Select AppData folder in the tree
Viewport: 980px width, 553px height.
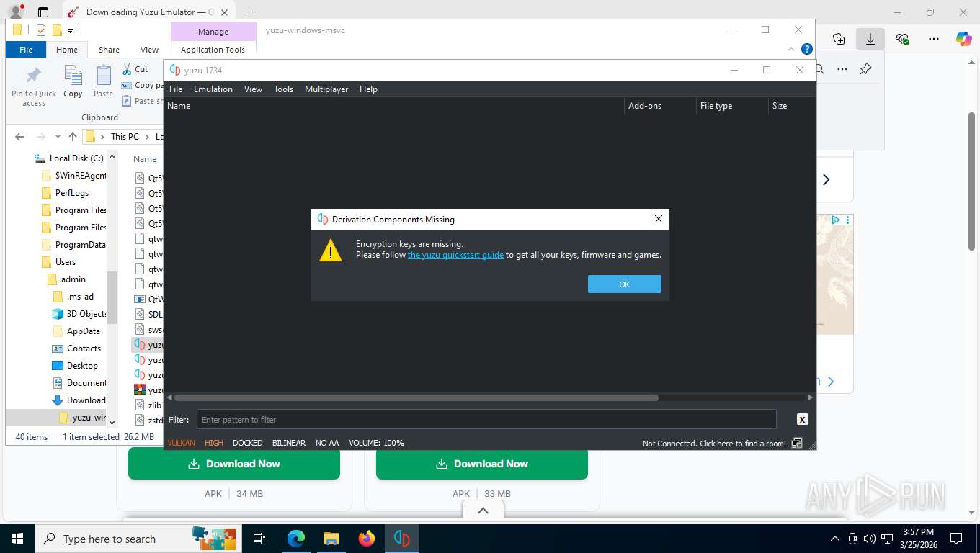pyautogui.click(x=76, y=331)
